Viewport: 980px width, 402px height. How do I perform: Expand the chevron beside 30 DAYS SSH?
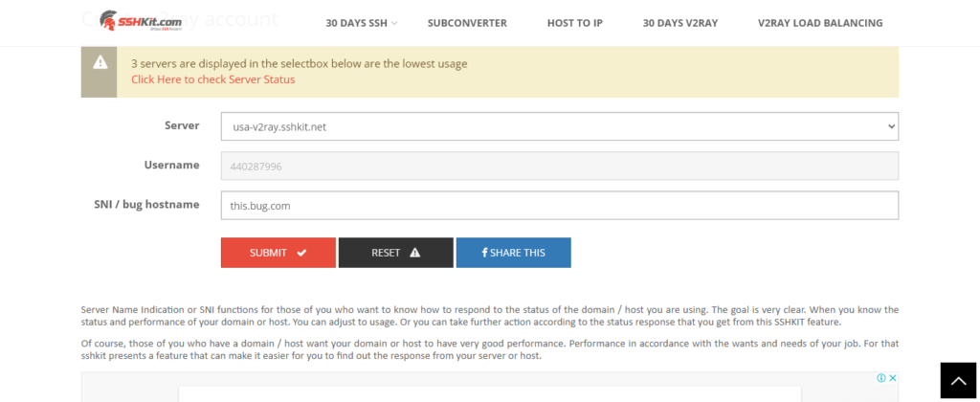(x=394, y=24)
